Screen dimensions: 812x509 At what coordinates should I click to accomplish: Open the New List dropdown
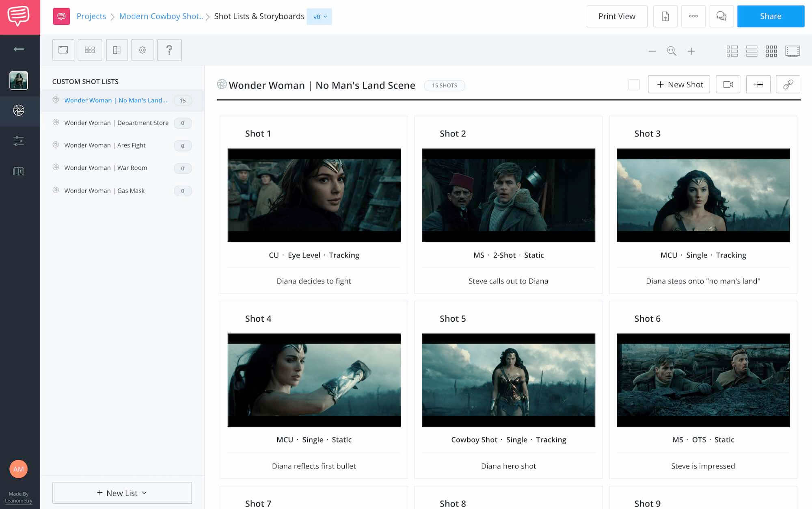[122, 493]
